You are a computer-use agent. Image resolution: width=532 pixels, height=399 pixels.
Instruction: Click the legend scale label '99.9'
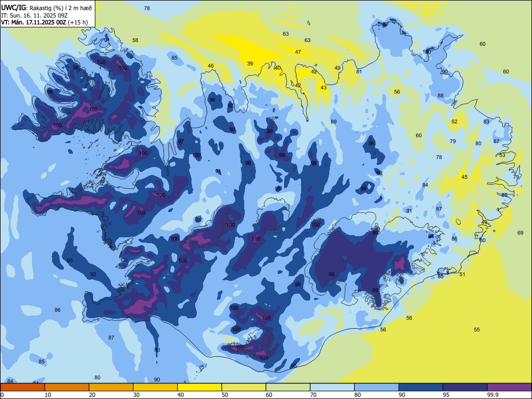click(x=492, y=395)
